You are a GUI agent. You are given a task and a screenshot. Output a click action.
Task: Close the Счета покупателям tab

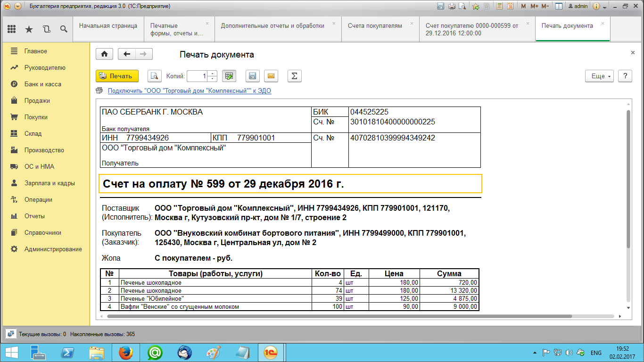click(x=412, y=23)
